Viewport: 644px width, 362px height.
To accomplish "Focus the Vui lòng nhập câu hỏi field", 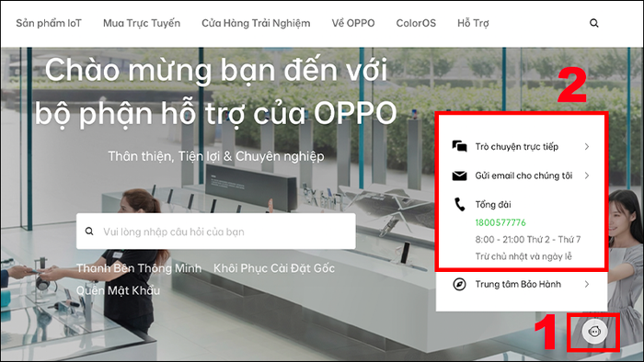I will tap(216, 232).
